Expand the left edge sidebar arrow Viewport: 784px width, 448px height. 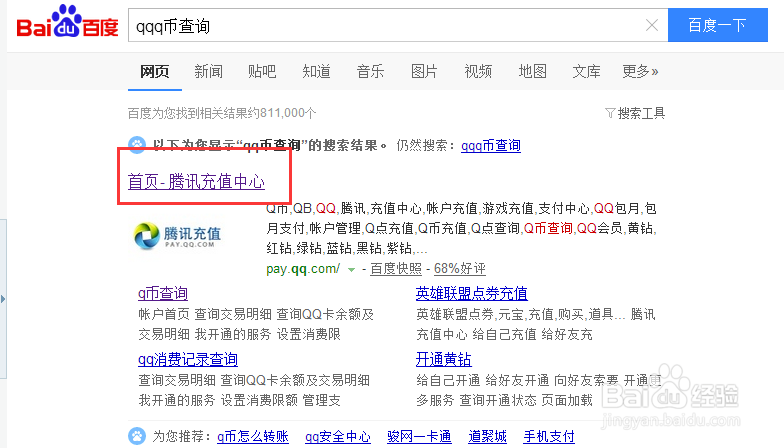(3, 299)
